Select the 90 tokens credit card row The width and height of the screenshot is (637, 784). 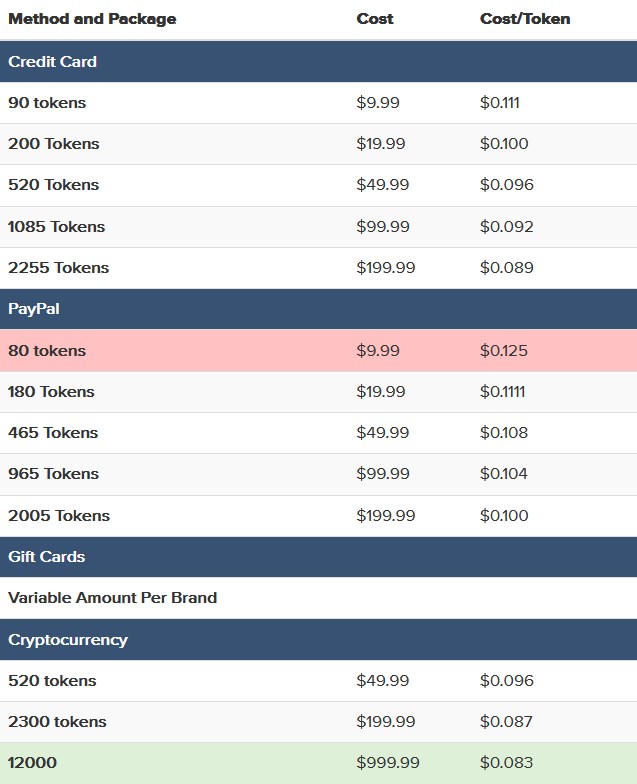pos(318,102)
